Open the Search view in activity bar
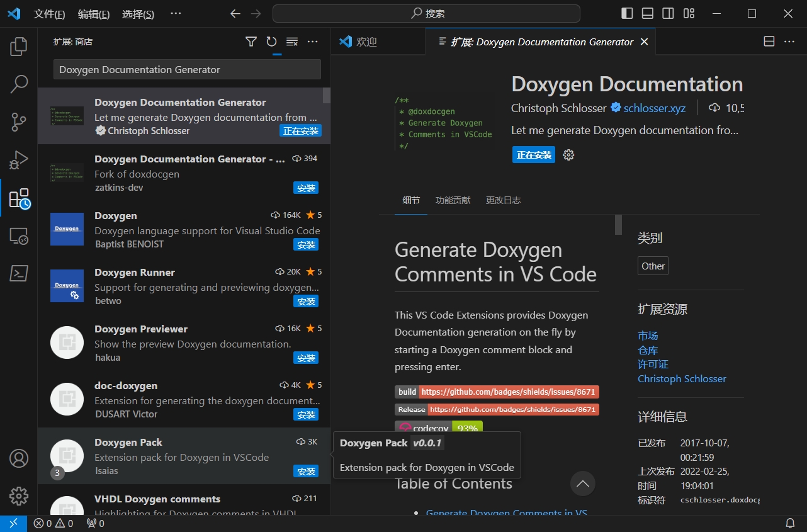The height and width of the screenshot is (532, 807). (19, 84)
